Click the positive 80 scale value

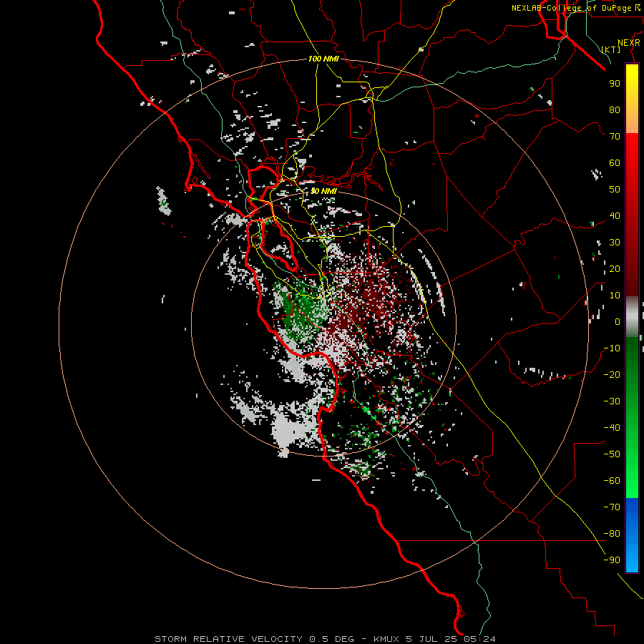(615, 109)
